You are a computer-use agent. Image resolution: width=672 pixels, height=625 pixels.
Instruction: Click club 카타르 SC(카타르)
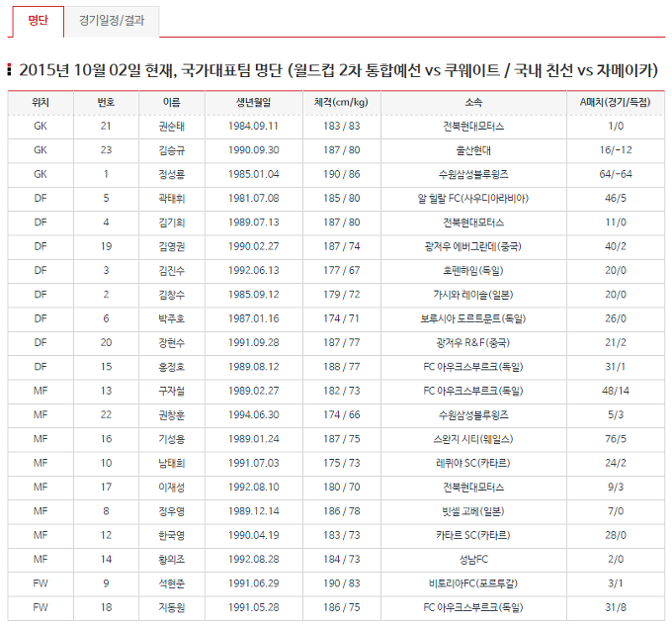tap(473, 535)
